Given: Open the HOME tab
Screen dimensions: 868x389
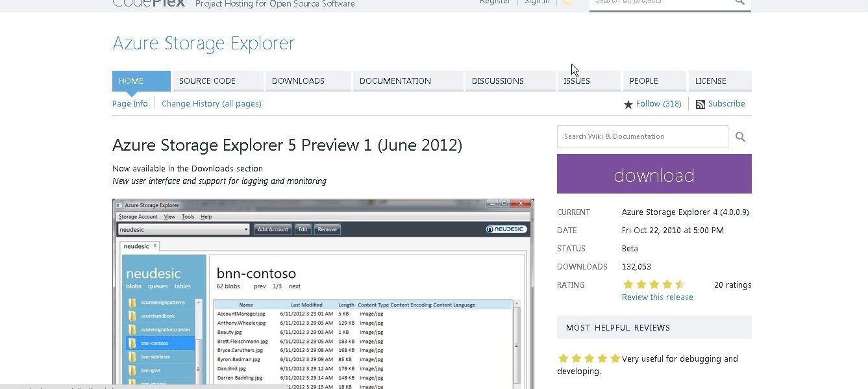Looking at the screenshot, I should (x=142, y=81).
